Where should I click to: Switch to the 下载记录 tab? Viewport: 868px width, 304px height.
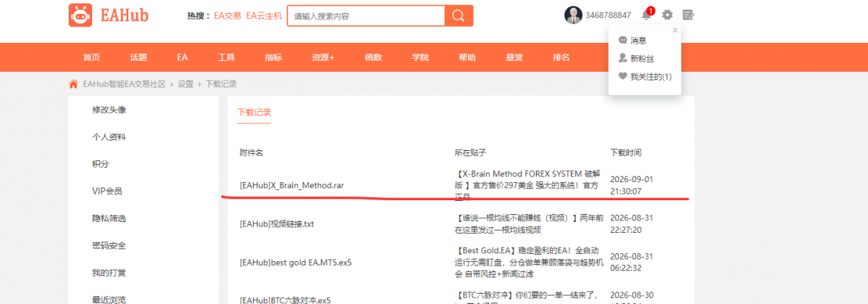tap(254, 112)
